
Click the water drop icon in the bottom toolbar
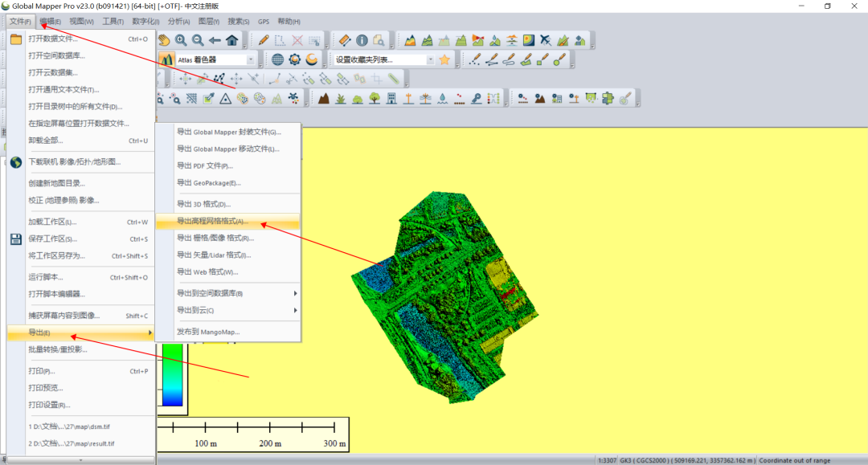click(442, 99)
